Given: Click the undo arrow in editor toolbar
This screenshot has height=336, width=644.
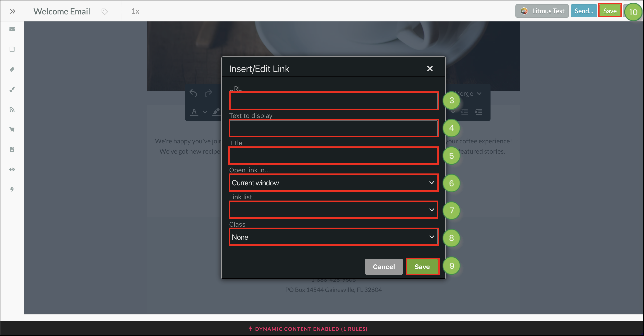Looking at the screenshot, I should pyautogui.click(x=193, y=93).
